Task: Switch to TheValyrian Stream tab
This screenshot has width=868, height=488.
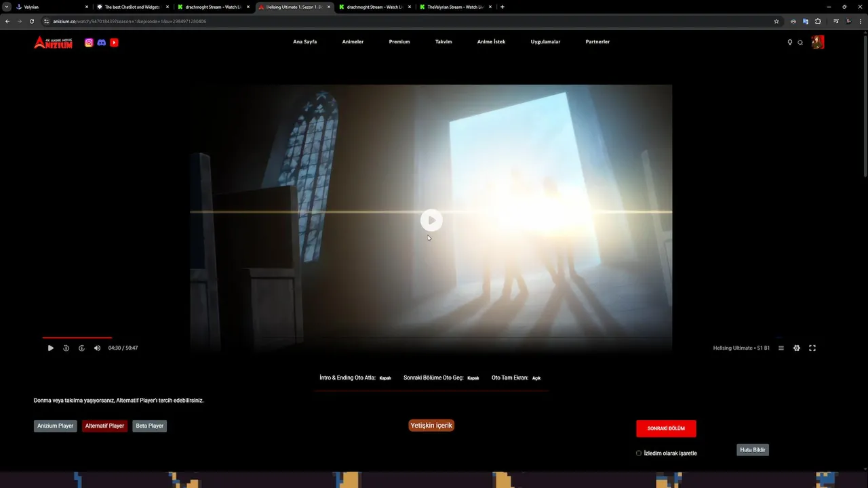Action: [456, 7]
